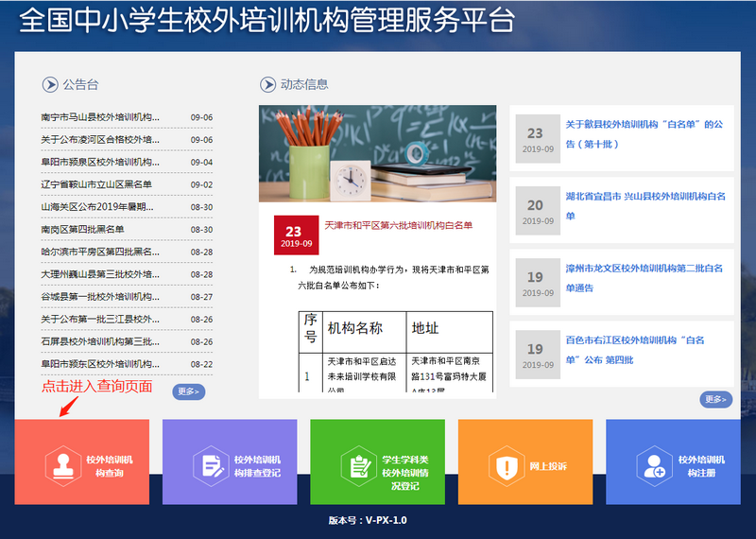Click the 版本号：V-PX-1.0 footer text
The image size is (756, 539).
point(368,520)
